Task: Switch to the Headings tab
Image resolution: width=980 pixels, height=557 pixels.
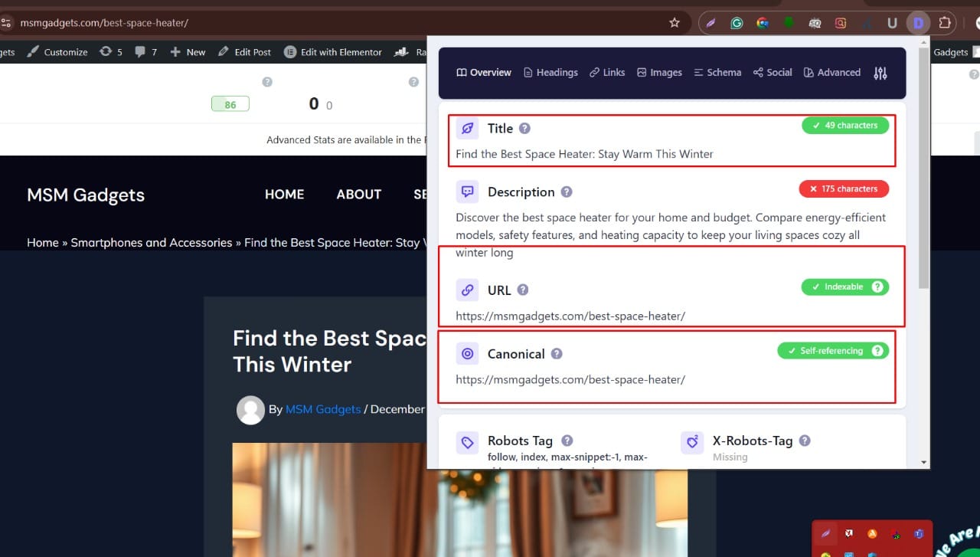Action: point(550,73)
